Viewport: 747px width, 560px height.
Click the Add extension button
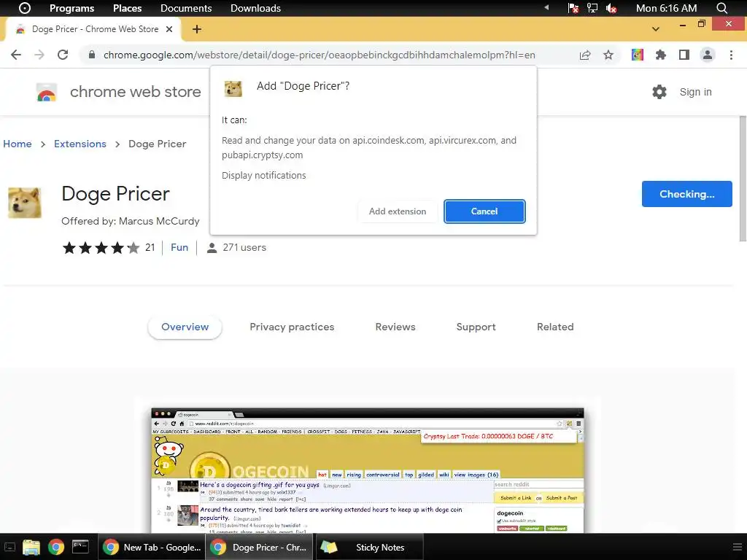click(x=398, y=211)
